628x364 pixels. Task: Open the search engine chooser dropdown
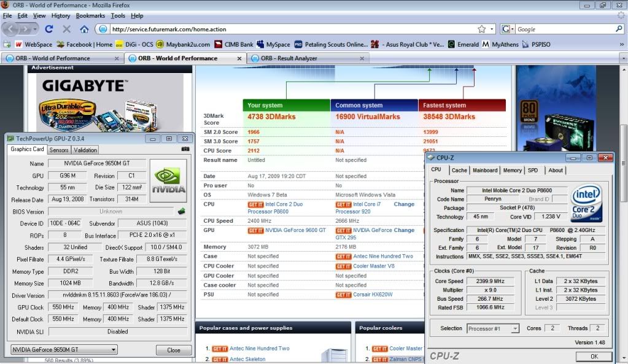coord(508,29)
